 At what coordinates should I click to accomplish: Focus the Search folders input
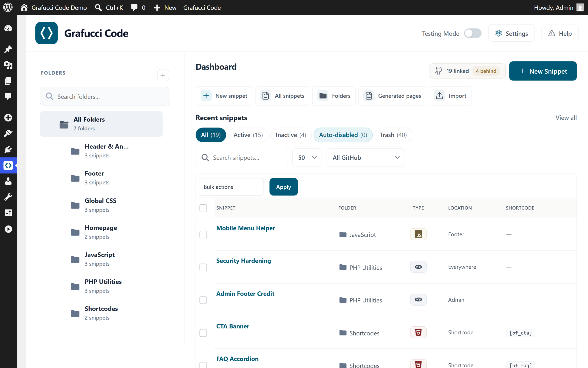tap(105, 96)
